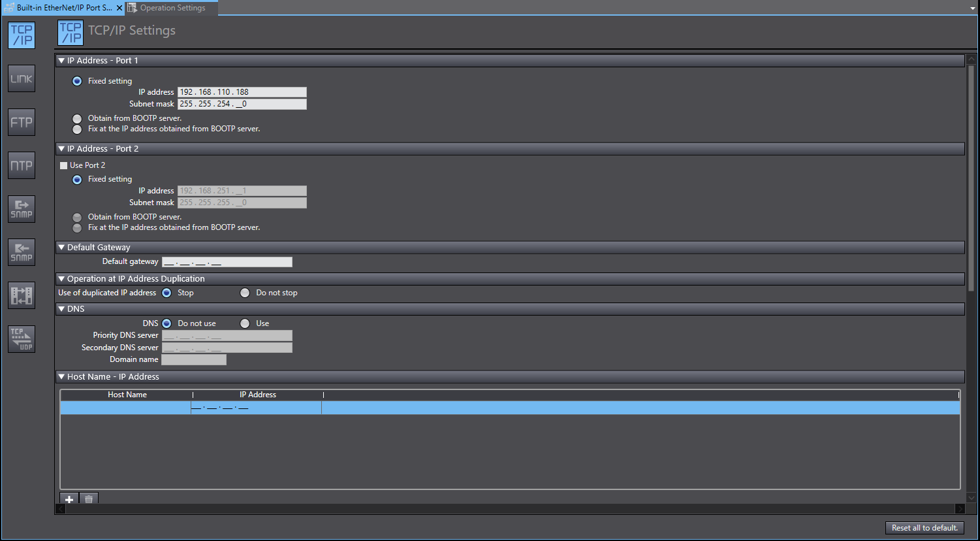Open the NTP client settings
The width and height of the screenshot is (980, 541).
point(22,165)
